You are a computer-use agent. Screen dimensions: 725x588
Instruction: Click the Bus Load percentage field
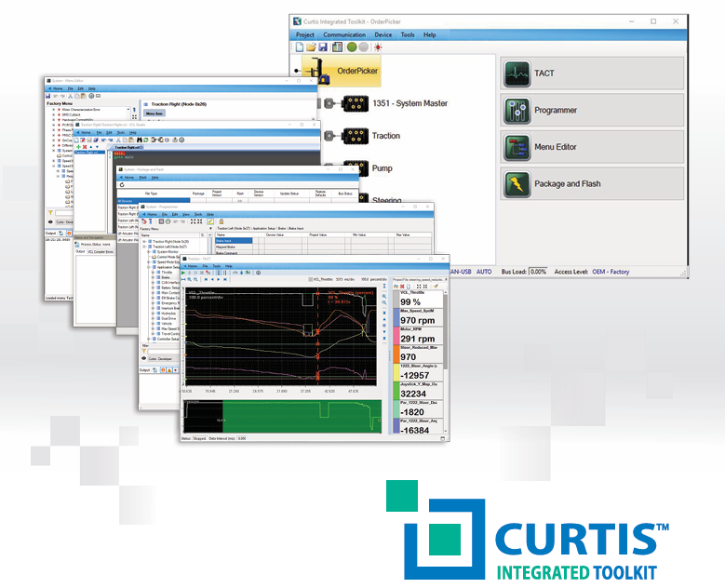538,272
